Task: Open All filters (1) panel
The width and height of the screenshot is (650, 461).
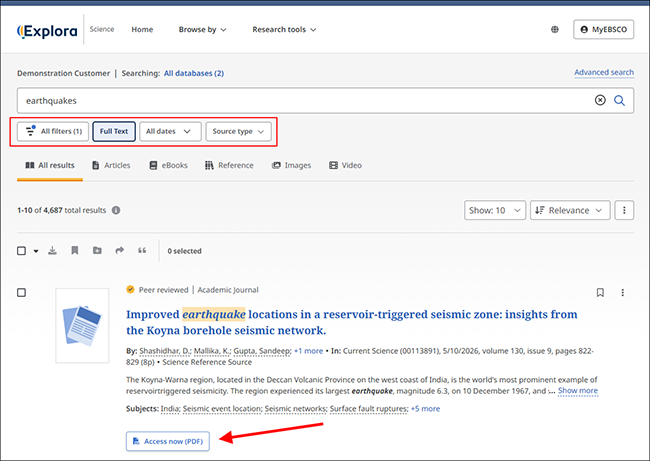Action: pyautogui.click(x=53, y=131)
